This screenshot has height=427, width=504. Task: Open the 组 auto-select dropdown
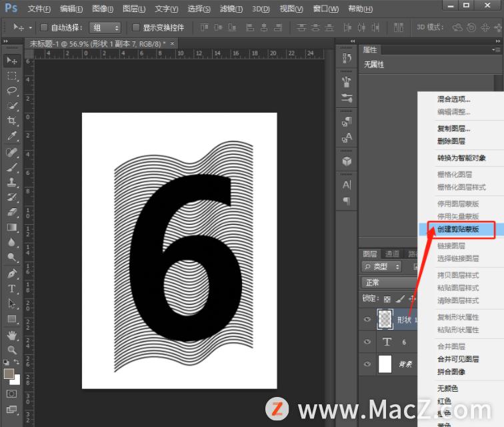coord(106,28)
